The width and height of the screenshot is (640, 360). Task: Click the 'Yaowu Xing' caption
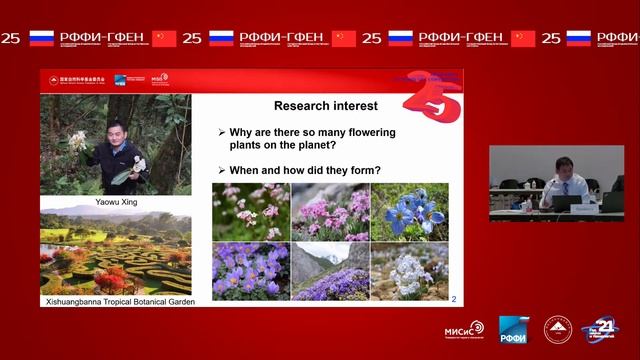click(x=116, y=202)
